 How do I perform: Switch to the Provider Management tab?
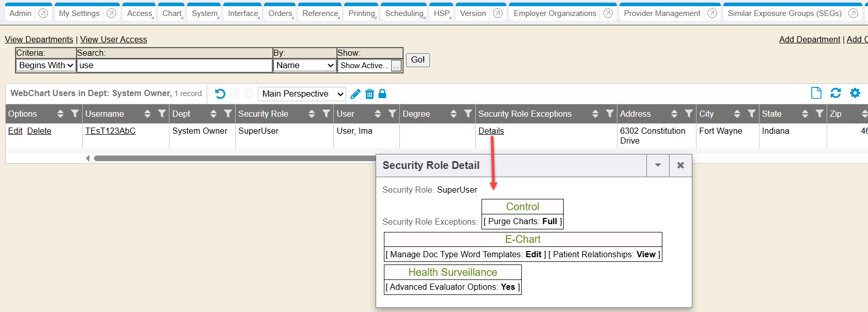coord(662,13)
